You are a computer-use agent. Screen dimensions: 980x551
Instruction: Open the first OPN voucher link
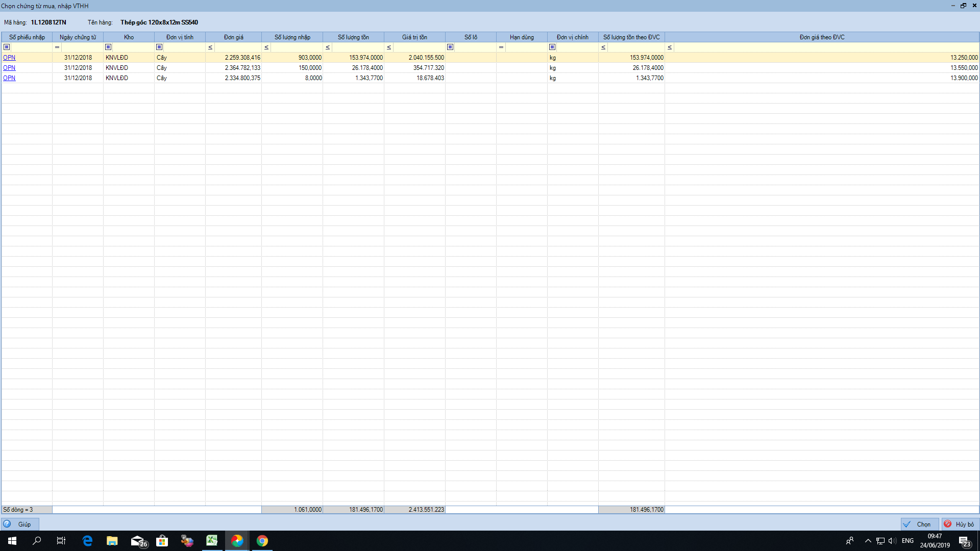coord(9,58)
